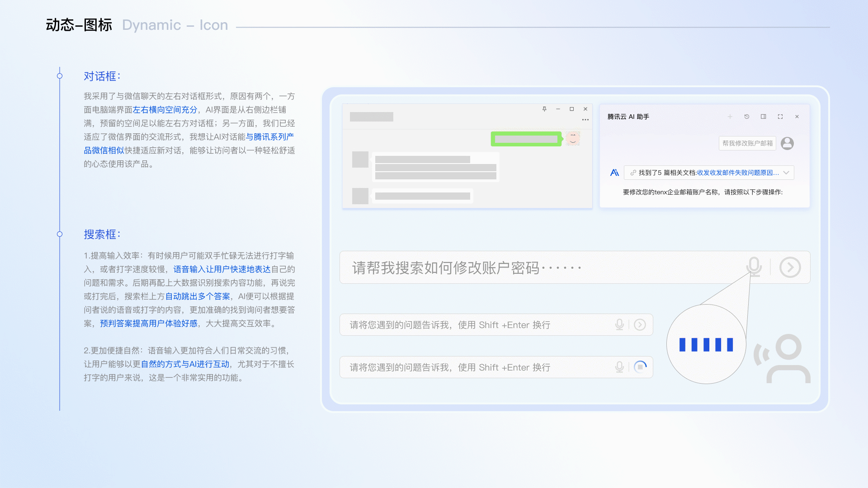
Task: Click the face avatar beside green bubble
Action: point(573,138)
